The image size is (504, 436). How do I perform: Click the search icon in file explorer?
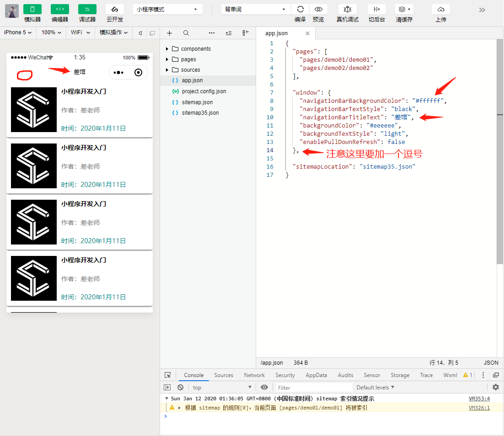[186, 33]
